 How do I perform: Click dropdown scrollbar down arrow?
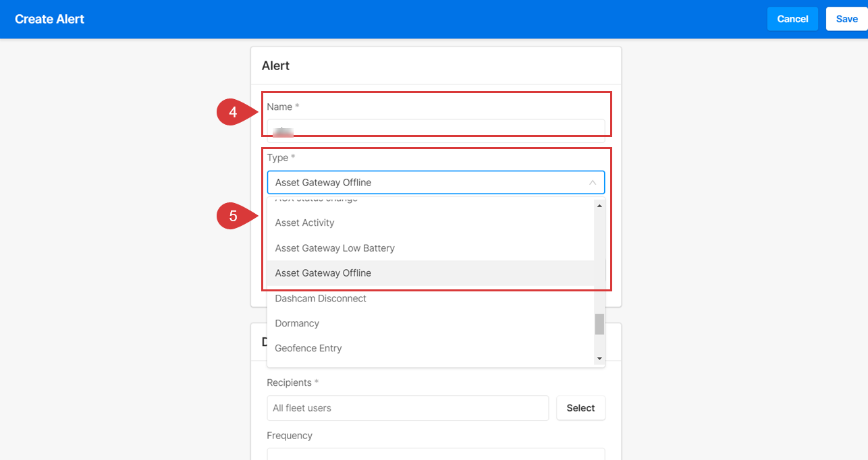(599, 359)
